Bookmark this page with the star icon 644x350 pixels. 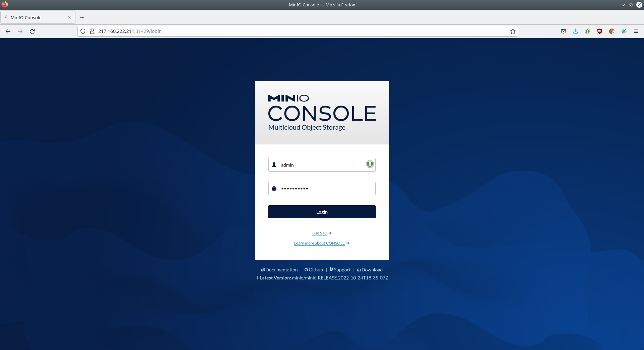click(513, 31)
